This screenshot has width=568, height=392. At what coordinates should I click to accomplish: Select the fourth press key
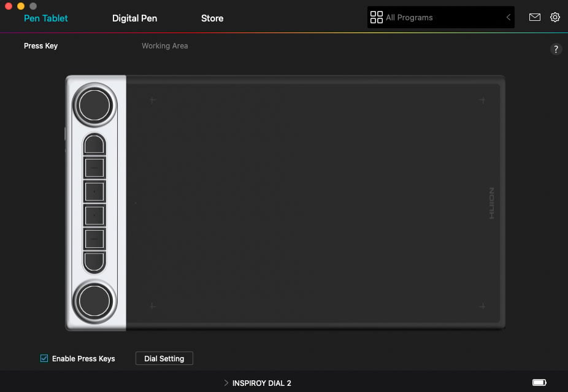pyautogui.click(x=94, y=215)
